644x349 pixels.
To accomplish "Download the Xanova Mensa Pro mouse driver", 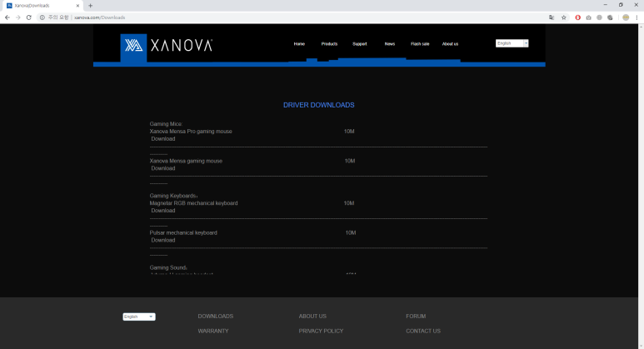I will (163, 139).
